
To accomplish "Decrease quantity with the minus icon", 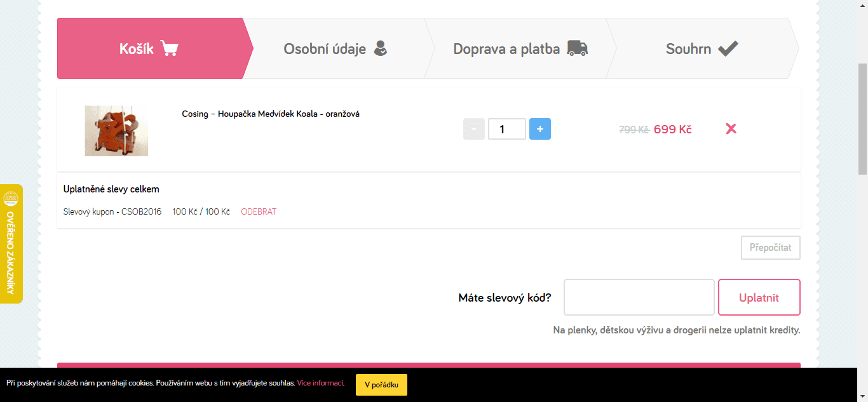I will 473,128.
